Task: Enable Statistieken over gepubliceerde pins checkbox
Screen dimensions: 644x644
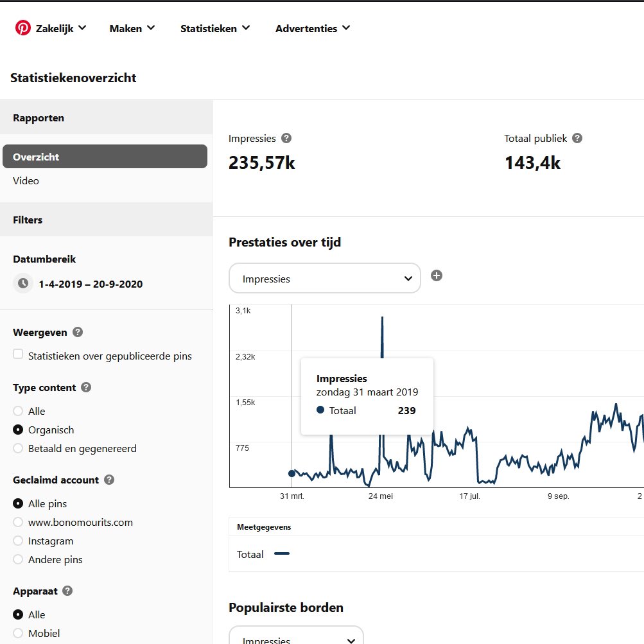Action: (x=18, y=354)
